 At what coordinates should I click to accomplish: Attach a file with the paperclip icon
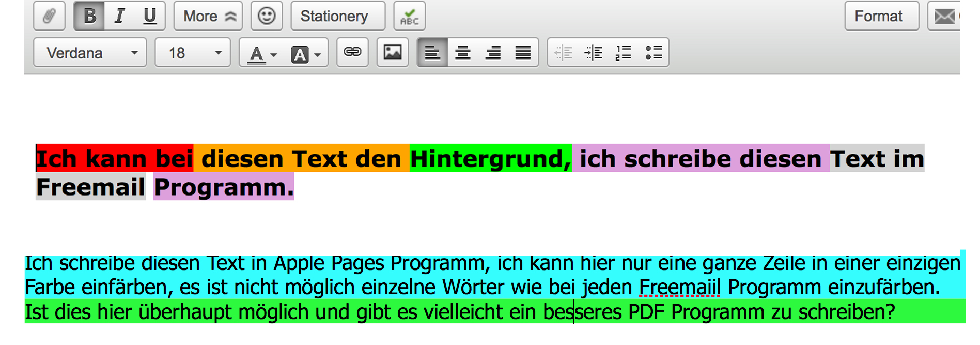[49, 16]
